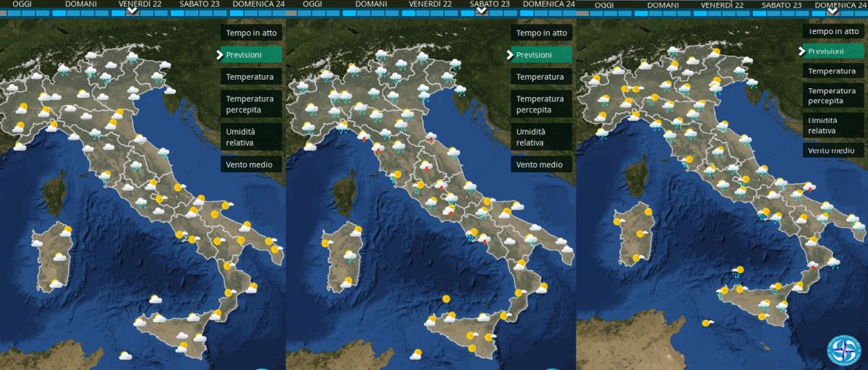Switch to VENERDÌ 22 in middle panel timeline

tap(431, 4)
